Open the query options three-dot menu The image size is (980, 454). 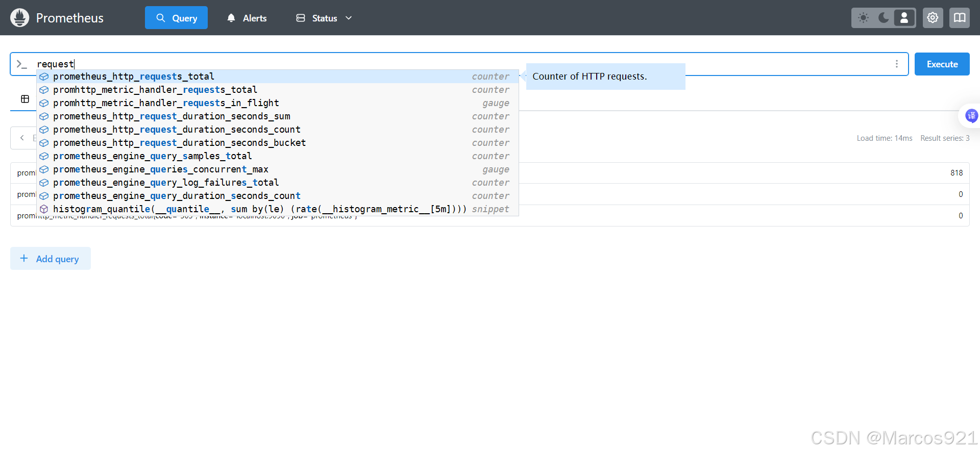[x=897, y=64]
